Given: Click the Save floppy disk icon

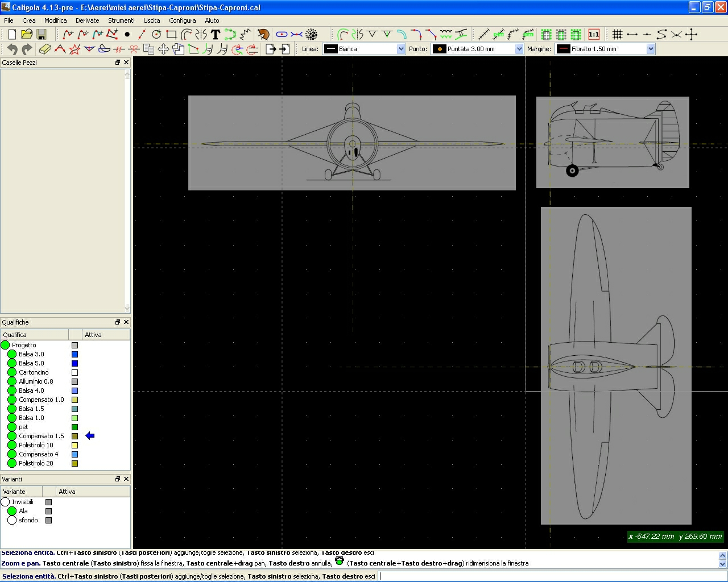Looking at the screenshot, I should (42, 35).
